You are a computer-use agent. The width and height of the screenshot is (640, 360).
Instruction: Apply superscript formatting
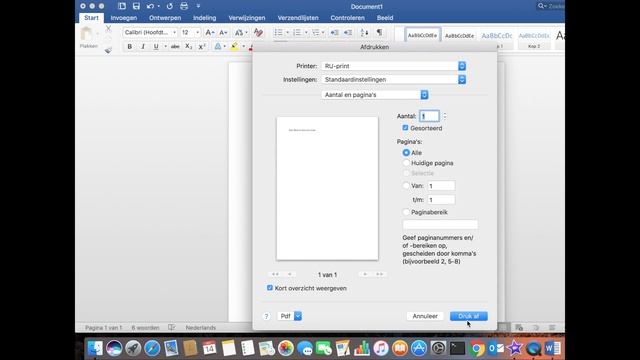[x=202, y=47]
